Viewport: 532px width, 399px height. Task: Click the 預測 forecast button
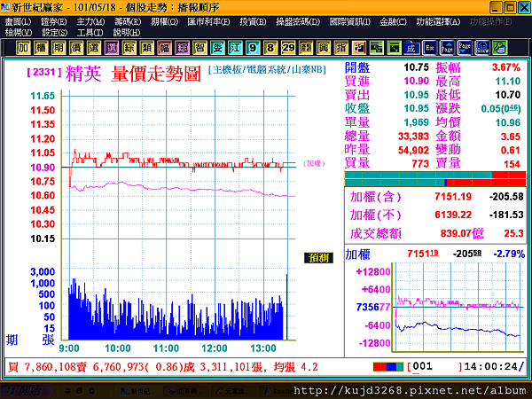(318, 258)
